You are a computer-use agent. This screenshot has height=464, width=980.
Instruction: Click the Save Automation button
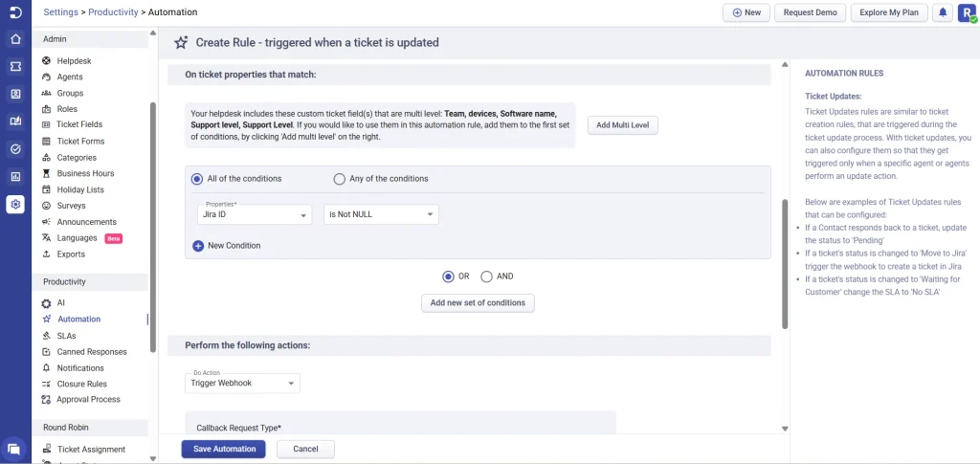[x=223, y=449]
